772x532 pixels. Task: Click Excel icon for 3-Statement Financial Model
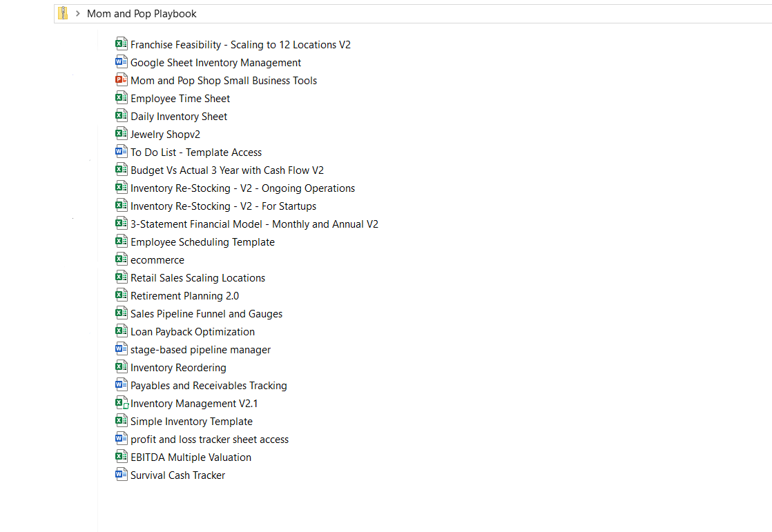pyautogui.click(x=121, y=224)
